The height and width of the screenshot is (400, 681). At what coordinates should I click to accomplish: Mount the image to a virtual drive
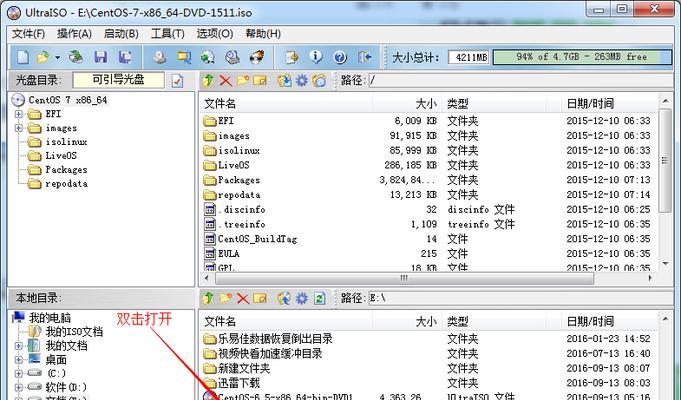coord(232,57)
